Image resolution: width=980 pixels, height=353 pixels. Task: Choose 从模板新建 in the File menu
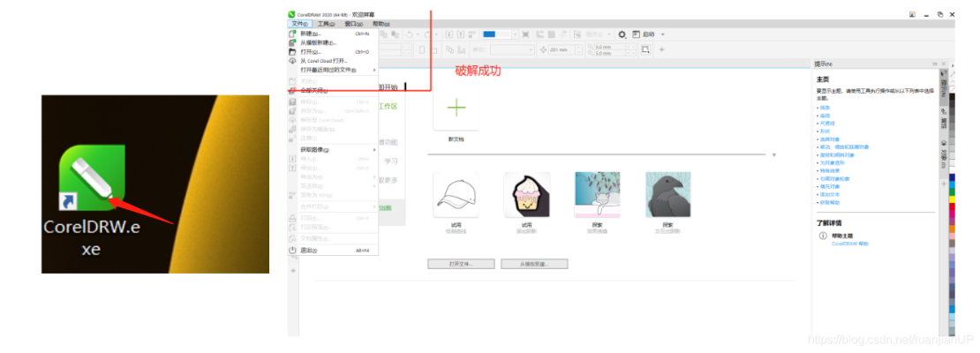[333, 43]
